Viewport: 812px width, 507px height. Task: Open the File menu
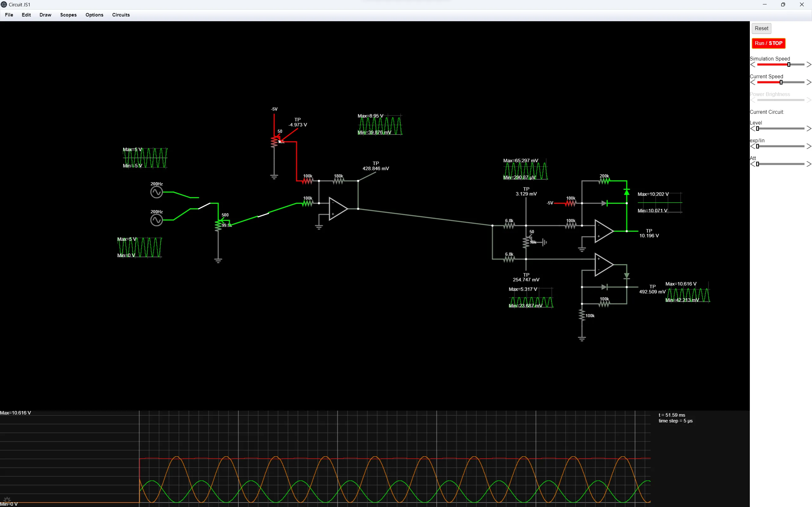(9, 15)
